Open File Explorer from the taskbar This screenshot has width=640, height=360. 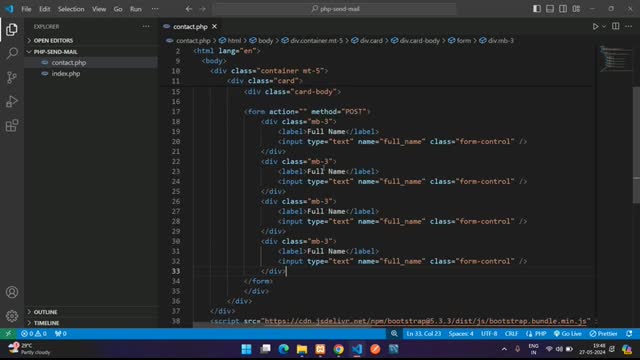302,349
